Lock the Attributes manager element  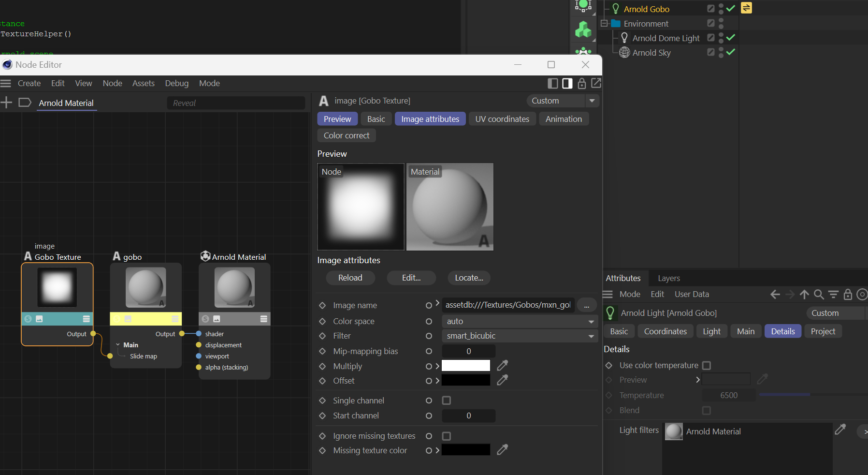pos(848,294)
